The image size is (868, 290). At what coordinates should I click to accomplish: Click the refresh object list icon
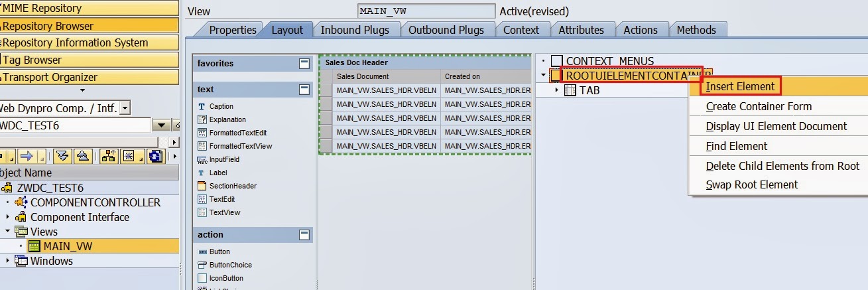pyautogui.click(x=156, y=157)
